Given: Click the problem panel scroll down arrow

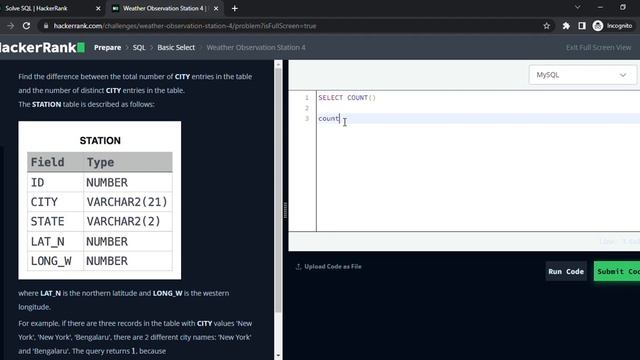Looking at the screenshot, I should coord(278,356).
